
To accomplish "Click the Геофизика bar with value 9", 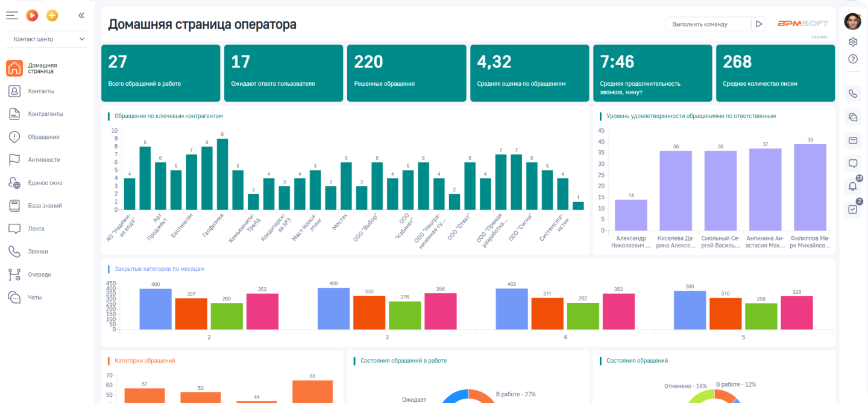I will pos(222,174).
